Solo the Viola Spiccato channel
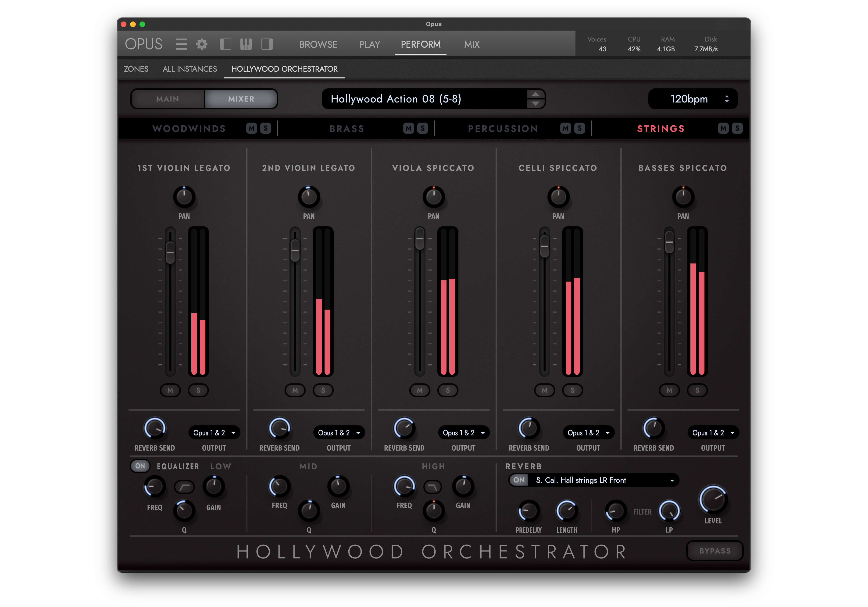This screenshot has height=607, width=868. [448, 390]
